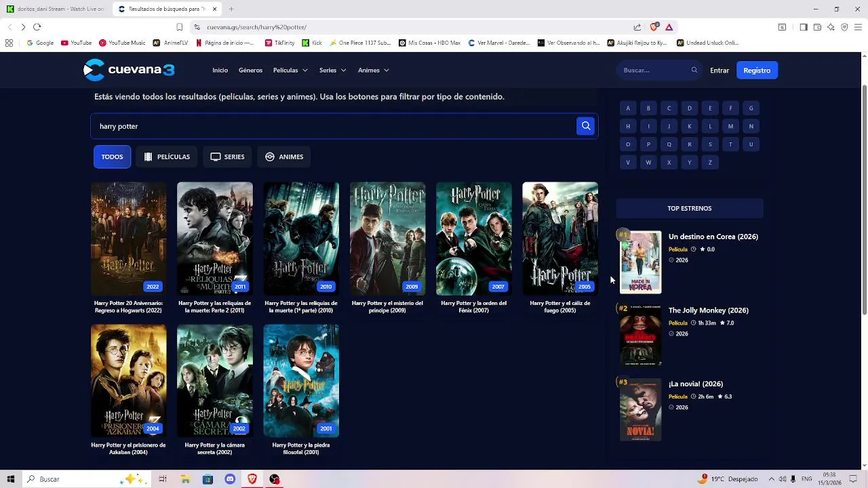868x488 pixels.
Task: Click the volume icon in system tray
Action: [x=783, y=479]
